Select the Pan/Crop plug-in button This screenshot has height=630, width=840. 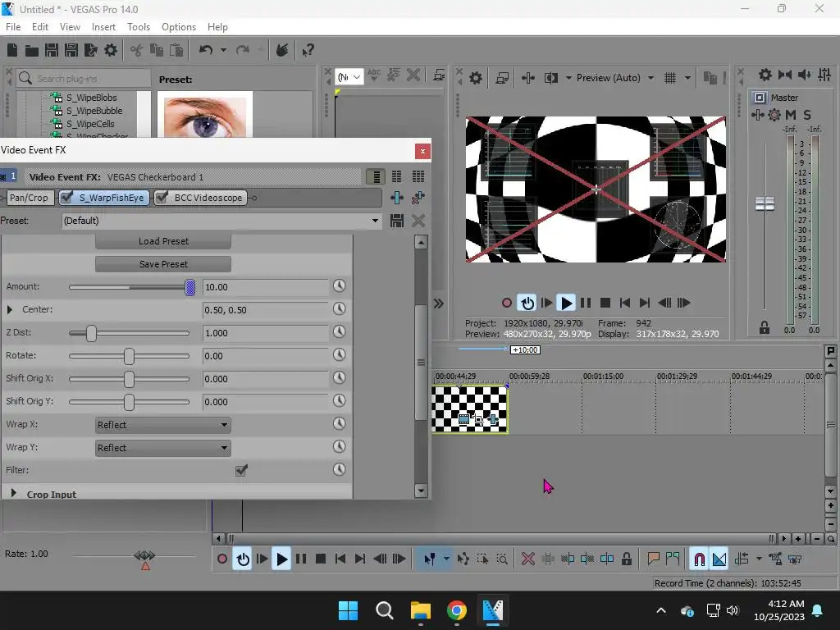tap(29, 198)
